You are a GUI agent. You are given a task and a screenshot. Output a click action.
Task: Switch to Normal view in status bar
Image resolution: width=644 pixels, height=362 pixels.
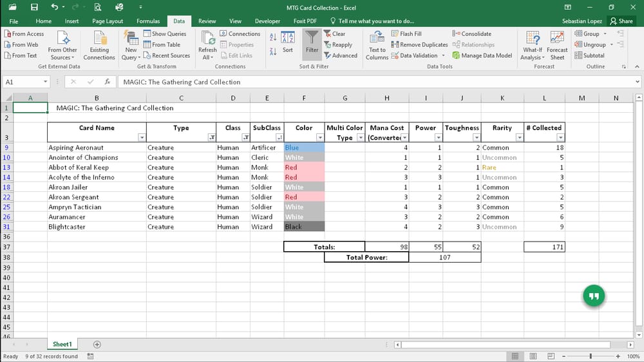tap(515, 356)
